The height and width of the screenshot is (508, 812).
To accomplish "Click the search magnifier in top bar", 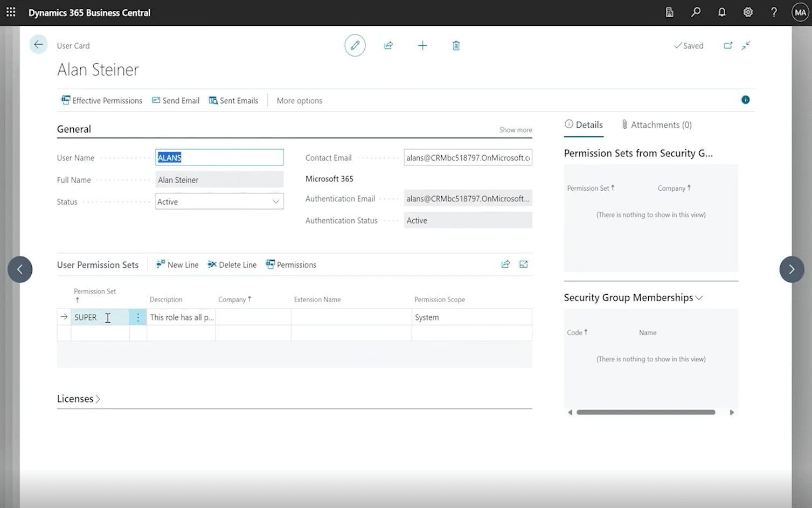I will point(696,12).
